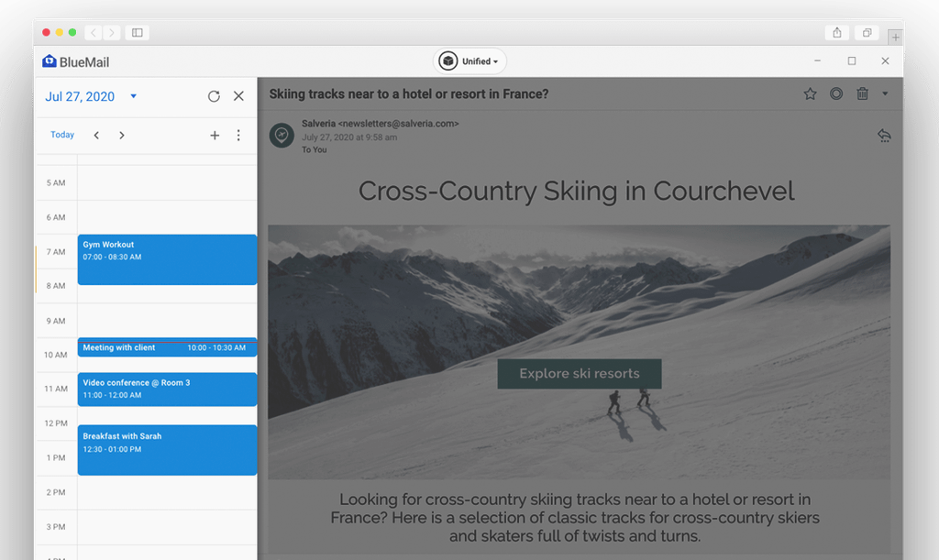Open the Jul 27, 2020 date picker
939x560 pixels.
coord(91,96)
